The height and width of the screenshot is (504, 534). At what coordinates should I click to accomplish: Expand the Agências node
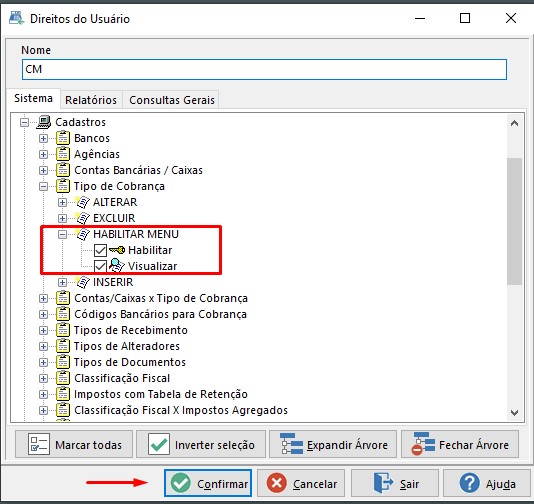coord(43,154)
